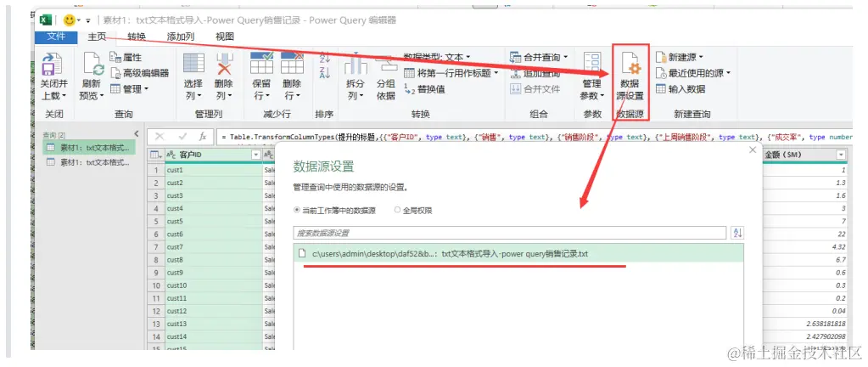868x367 pixels.
Task: Click cell cust1
Action: (214, 170)
